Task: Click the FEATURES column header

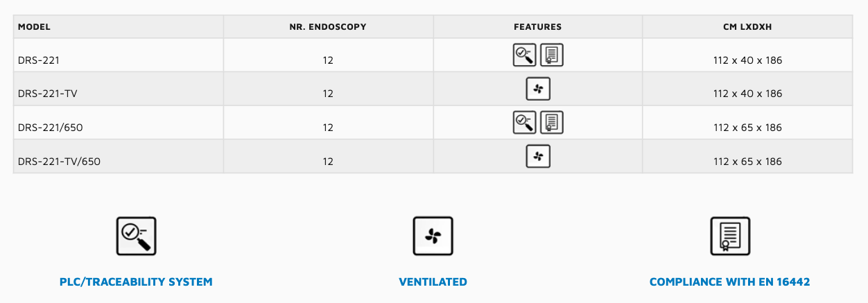Action: [538, 27]
